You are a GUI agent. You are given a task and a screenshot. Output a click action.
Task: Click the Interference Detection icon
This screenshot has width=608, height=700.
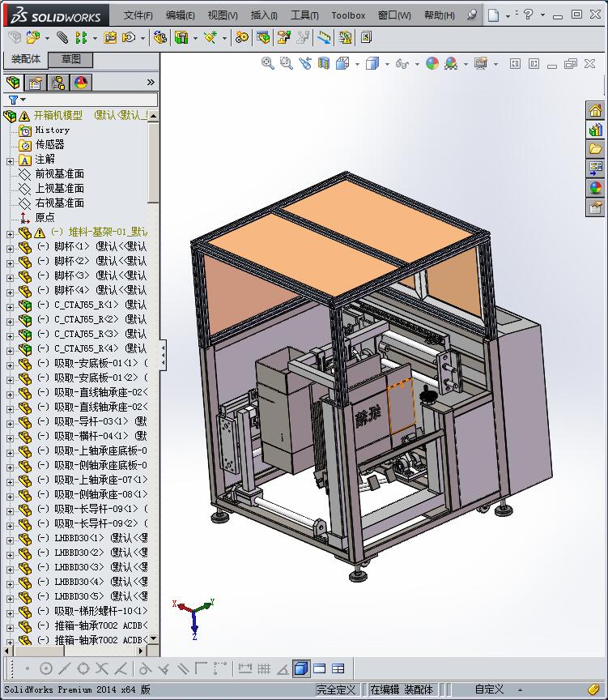coord(324,37)
